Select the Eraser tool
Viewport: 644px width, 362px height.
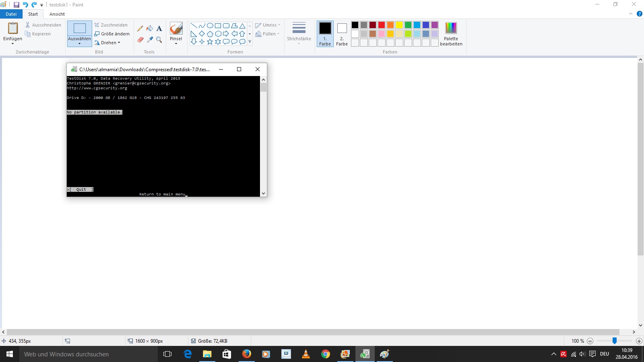tap(140, 39)
